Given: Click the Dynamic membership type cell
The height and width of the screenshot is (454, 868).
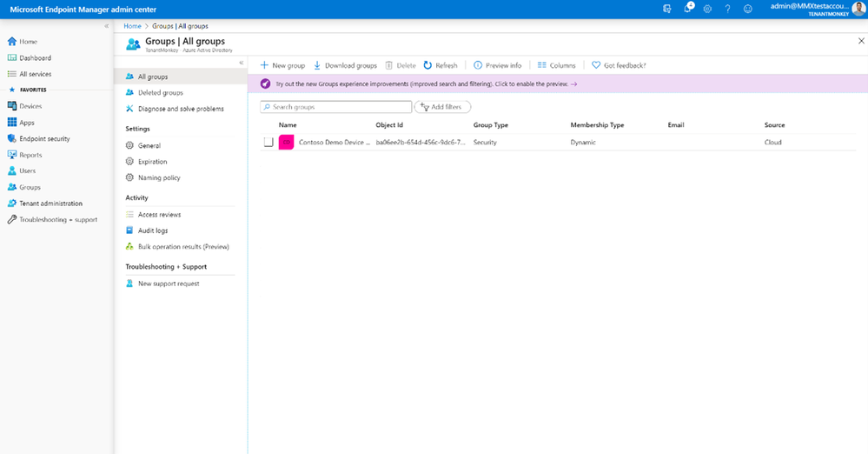Looking at the screenshot, I should 583,143.
